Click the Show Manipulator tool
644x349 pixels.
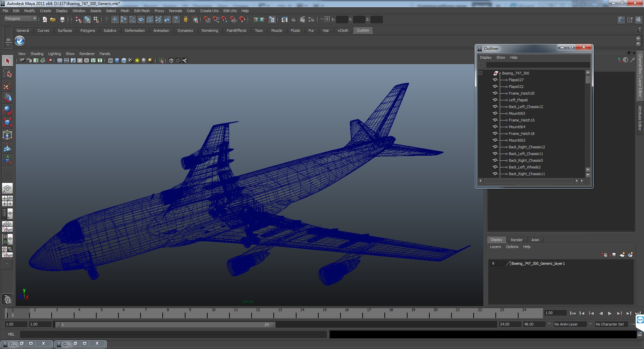[7, 160]
